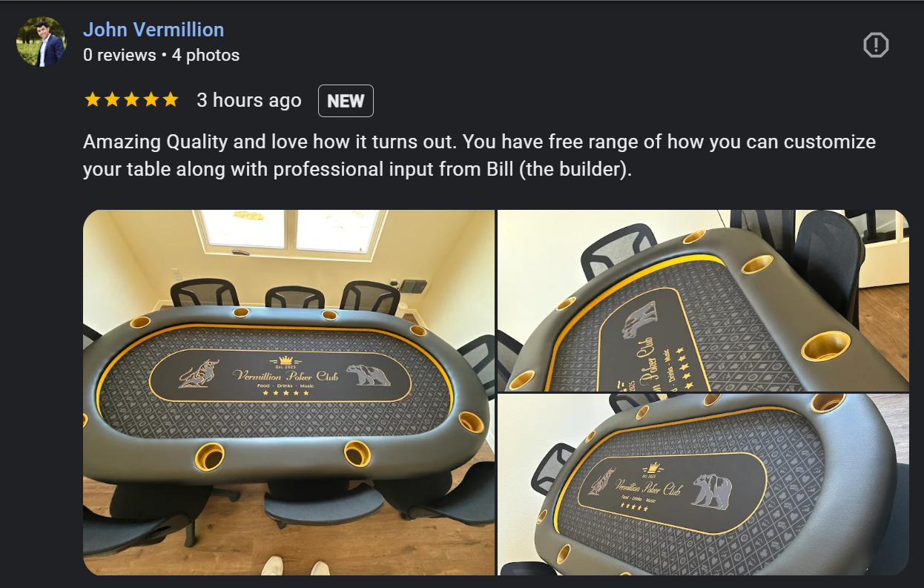Screen dimensions: 924x588
Task: Click the report review octagon exclamation icon
Action: (876, 45)
